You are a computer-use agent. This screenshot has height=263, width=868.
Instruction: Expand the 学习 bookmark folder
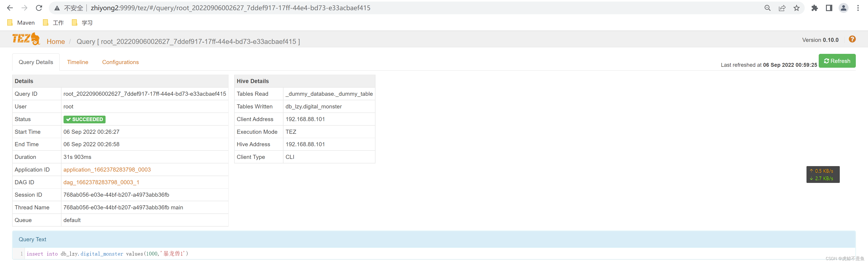[82, 23]
